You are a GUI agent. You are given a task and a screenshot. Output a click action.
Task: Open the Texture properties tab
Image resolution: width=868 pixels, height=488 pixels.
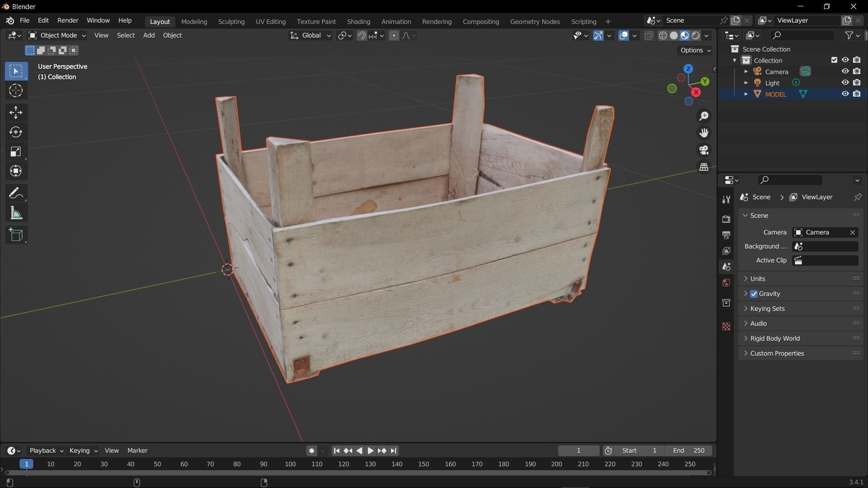pyautogui.click(x=726, y=326)
